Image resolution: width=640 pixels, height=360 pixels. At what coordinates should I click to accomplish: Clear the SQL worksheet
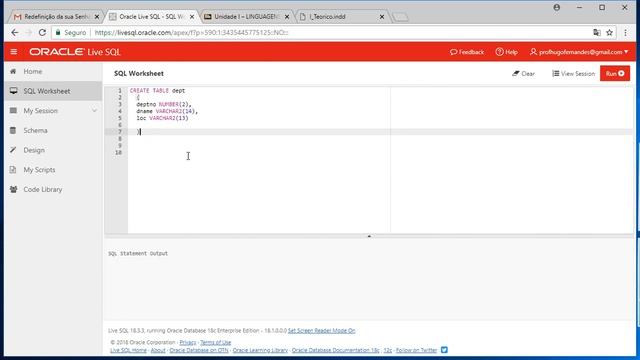tap(523, 73)
